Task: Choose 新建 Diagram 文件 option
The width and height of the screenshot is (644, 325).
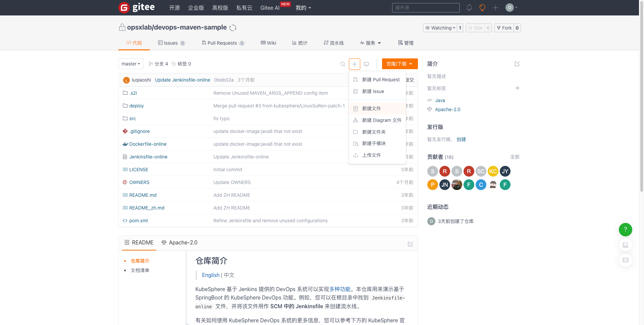Action: (377, 120)
